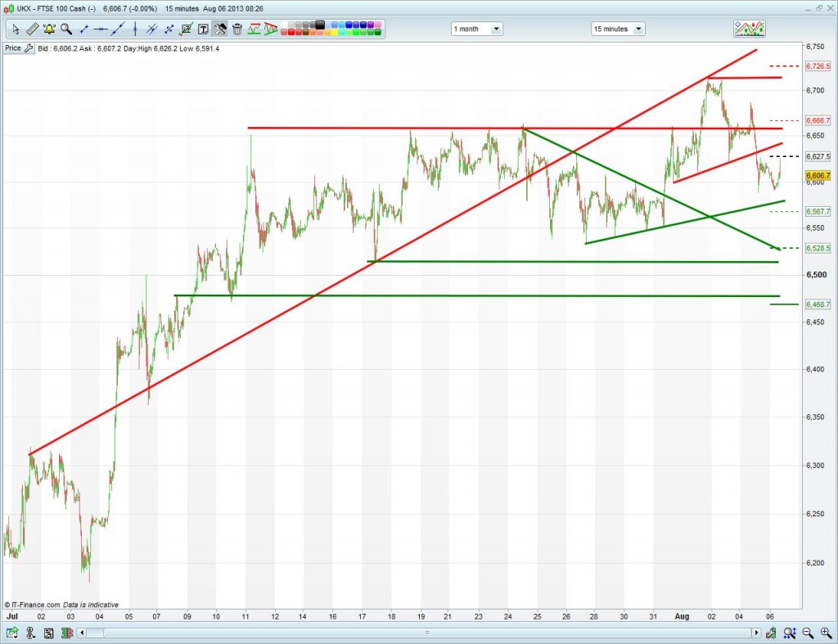Image resolution: width=838 pixels, height=644 pixels.
Task: Click the 6,606.7 current price label
Action: (818, 176)
